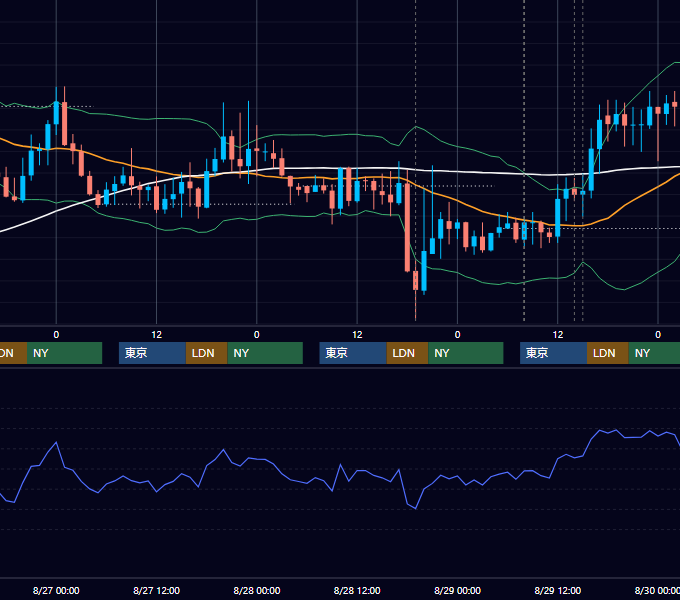Click the hour label 0 above 8/29 00:00

pos(457,335)
